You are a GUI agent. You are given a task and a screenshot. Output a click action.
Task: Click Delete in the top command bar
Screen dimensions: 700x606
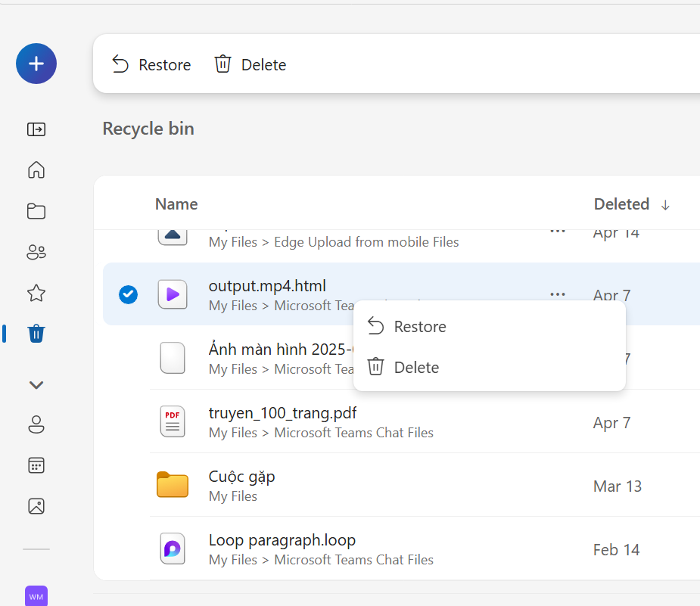(x=250, y=64)
